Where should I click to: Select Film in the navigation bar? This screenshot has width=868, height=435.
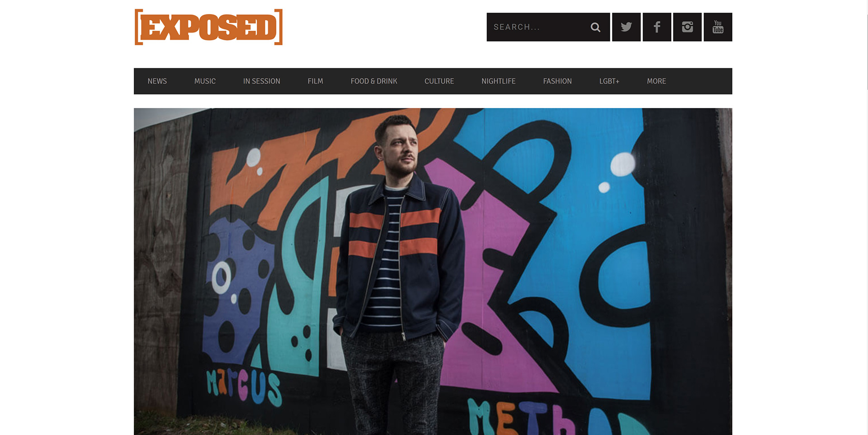[315, 81]
